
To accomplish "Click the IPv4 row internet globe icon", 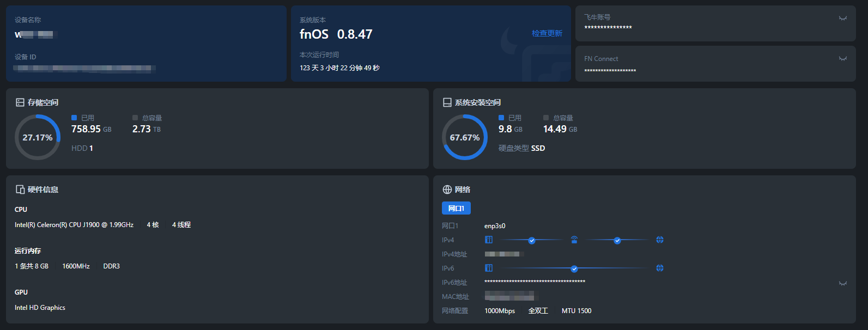I will pos(660,240).
